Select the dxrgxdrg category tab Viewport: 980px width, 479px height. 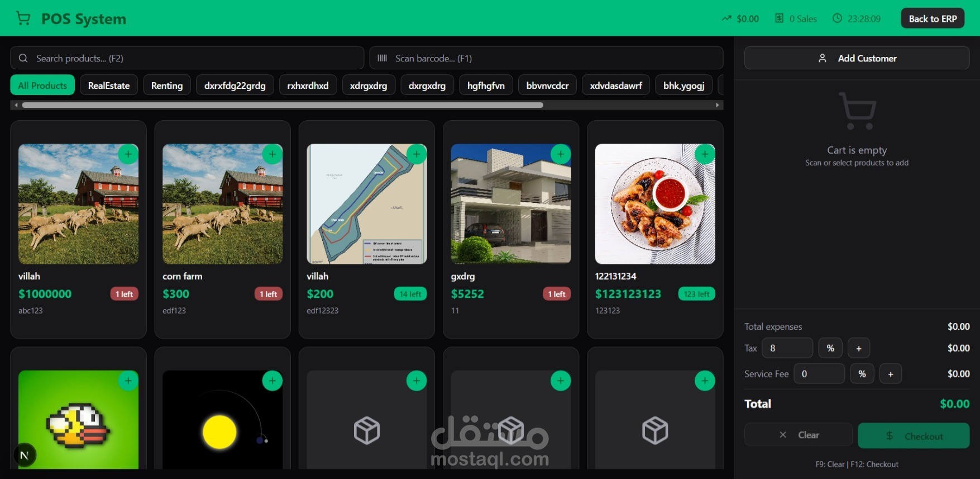(x=427, y=86)
